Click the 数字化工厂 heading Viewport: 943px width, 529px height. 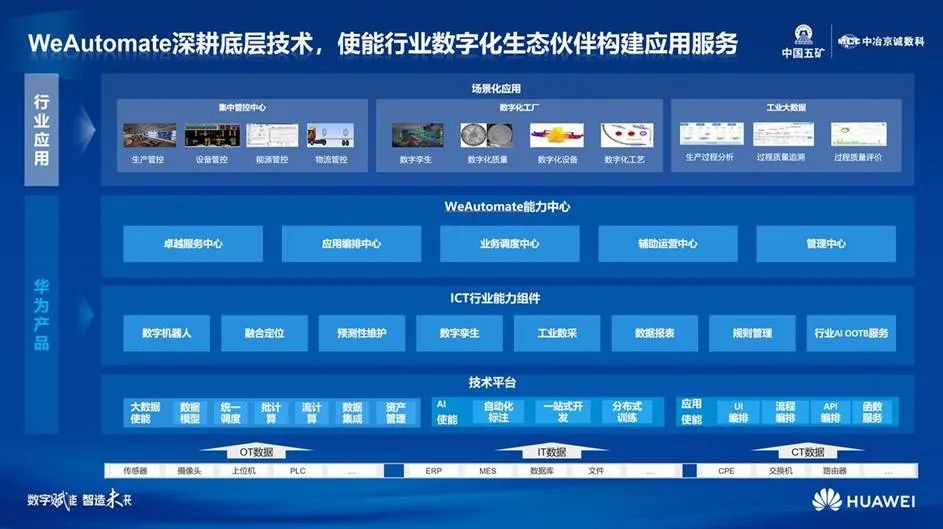click(x=519, y=108)
